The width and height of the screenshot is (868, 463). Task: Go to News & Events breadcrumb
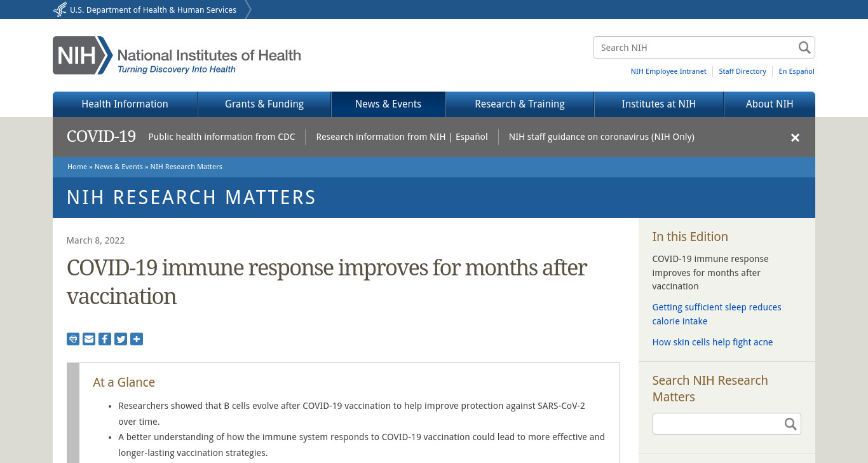pos(119,167)
